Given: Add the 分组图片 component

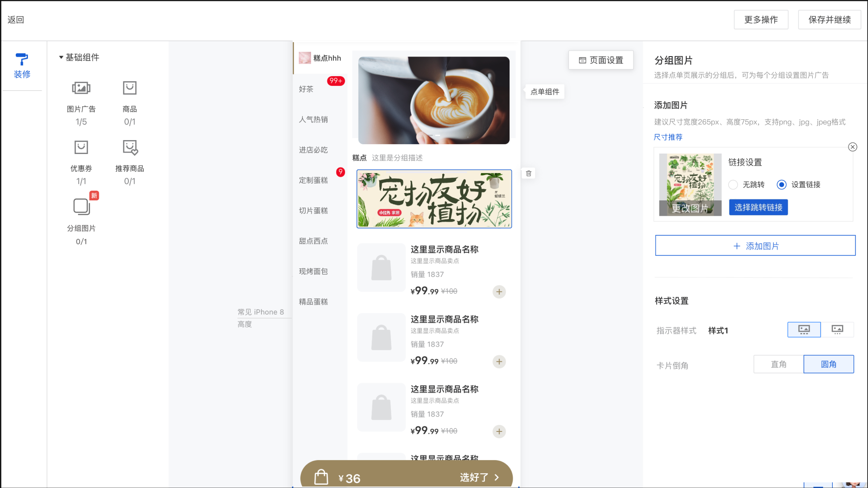Looking at the screenshot, I should [x=82, y=207].
